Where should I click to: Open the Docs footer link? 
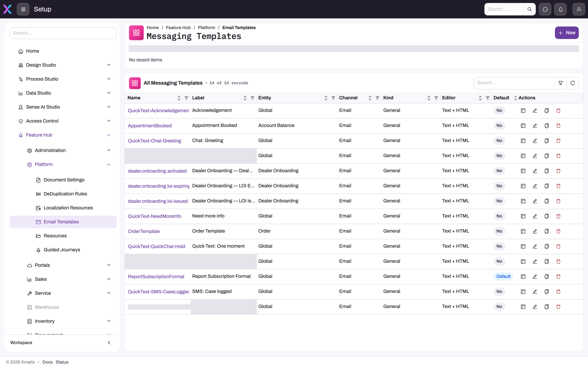[x=47, y=362]
